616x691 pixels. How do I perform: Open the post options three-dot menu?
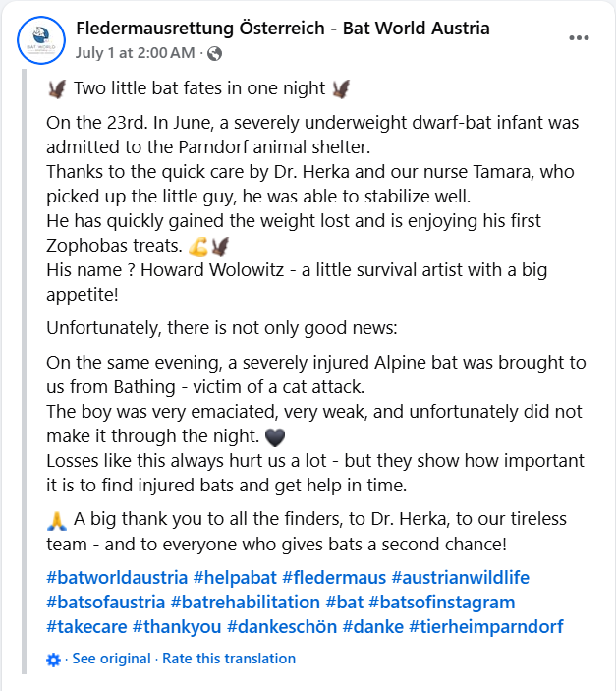(x=579, y=38)
